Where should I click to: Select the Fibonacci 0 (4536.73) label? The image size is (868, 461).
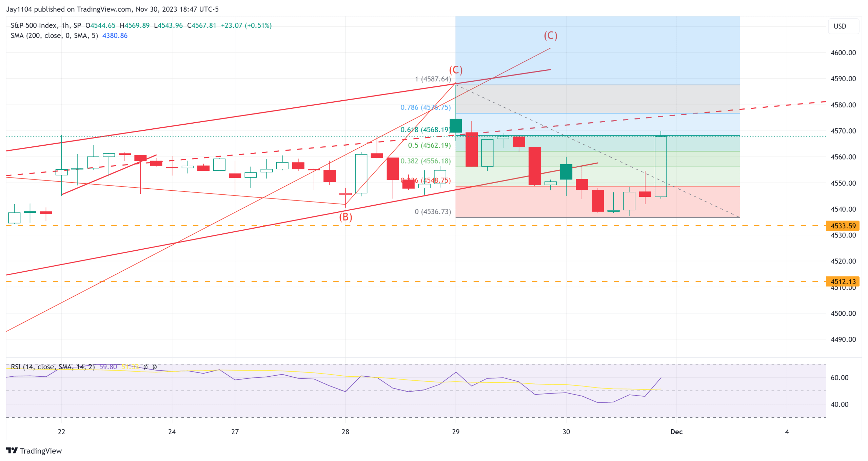point(433,212)
